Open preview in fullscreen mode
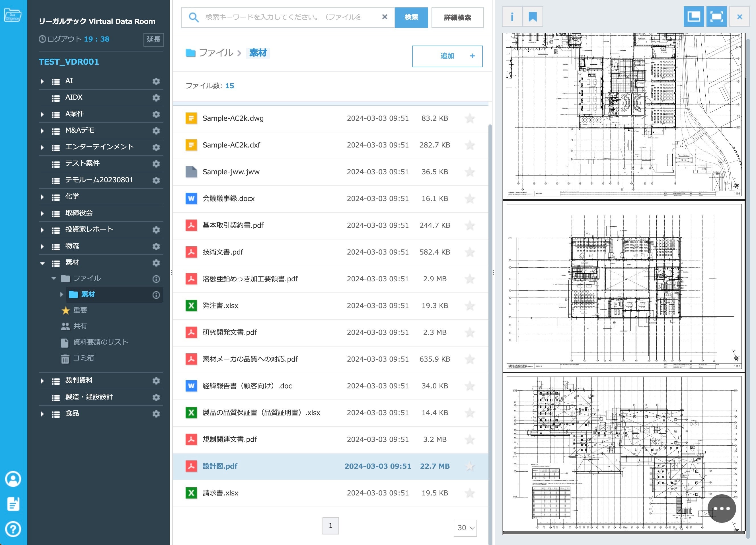The height and width of the screenshot is (545, 756). pyautogui.click(x=716, y=17)
